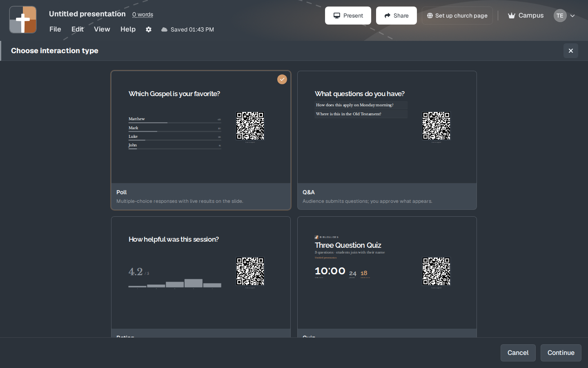Image resolution: width=588 pixels, height=368 pixels.
Task: Open the View menu
Action: tap(102, 29)
